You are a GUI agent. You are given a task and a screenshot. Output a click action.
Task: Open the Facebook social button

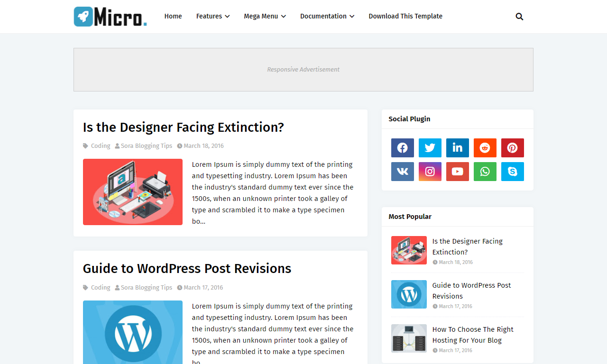(x=403, y=148)
